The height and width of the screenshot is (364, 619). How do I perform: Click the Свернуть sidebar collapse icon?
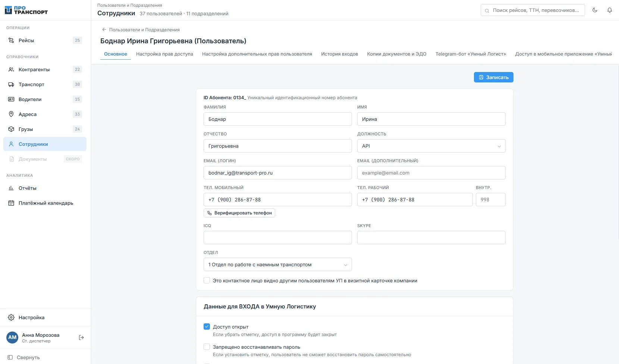(10, 357)
